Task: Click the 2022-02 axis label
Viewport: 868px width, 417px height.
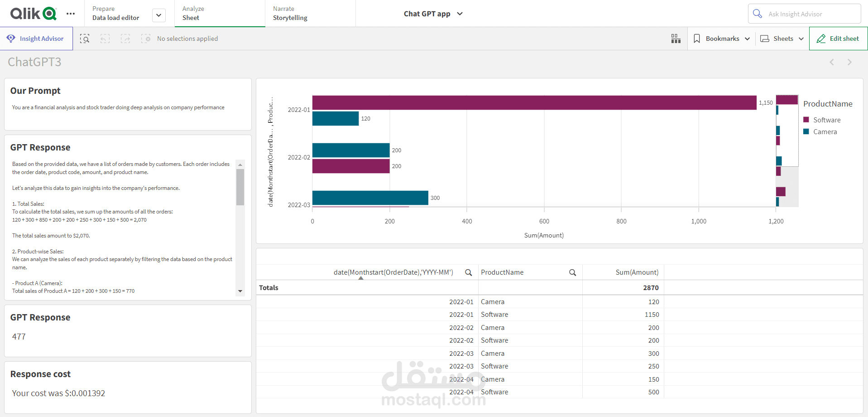Action: pyautogui.click(x=299, y=157)
